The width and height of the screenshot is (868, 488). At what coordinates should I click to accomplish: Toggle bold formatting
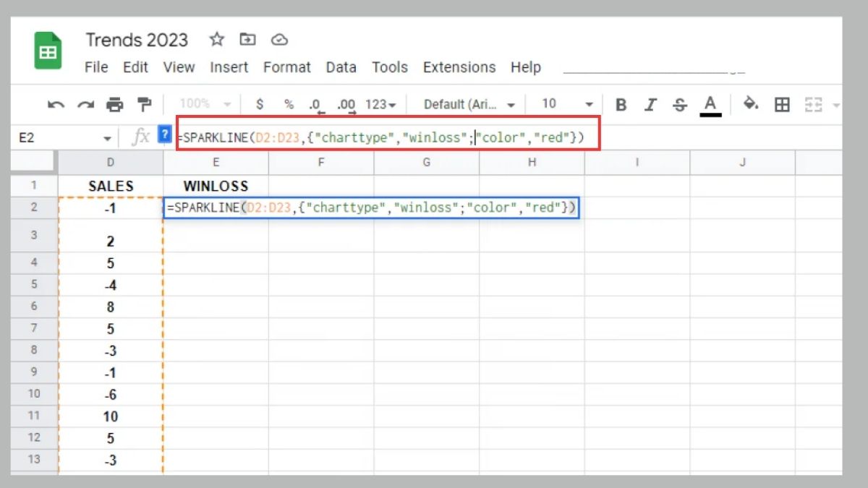pyautogui.click(x=620, y=103)
